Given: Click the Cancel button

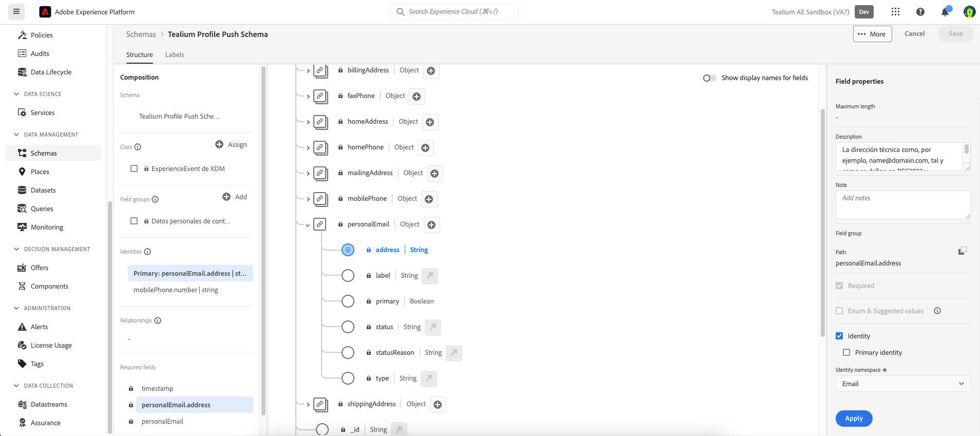Looking at the screenshot, I should [914, 33].
